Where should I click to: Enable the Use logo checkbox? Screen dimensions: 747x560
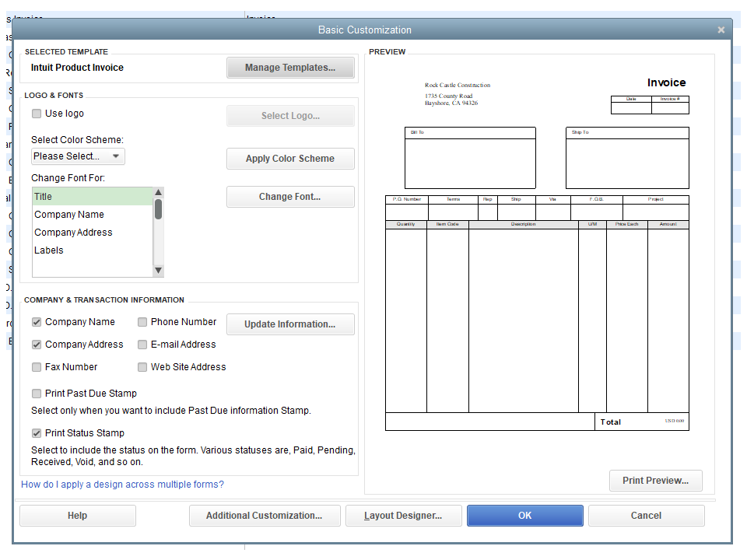(37, 114)
